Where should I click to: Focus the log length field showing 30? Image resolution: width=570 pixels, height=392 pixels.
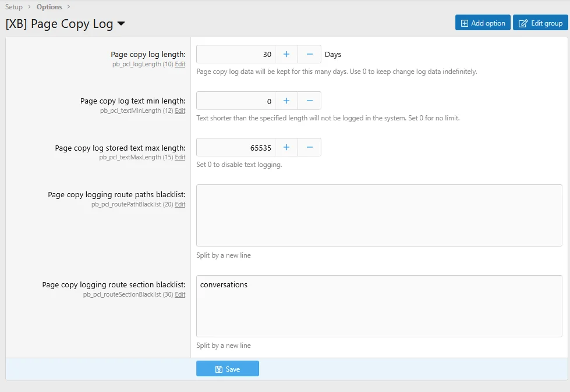coord(236,54)
